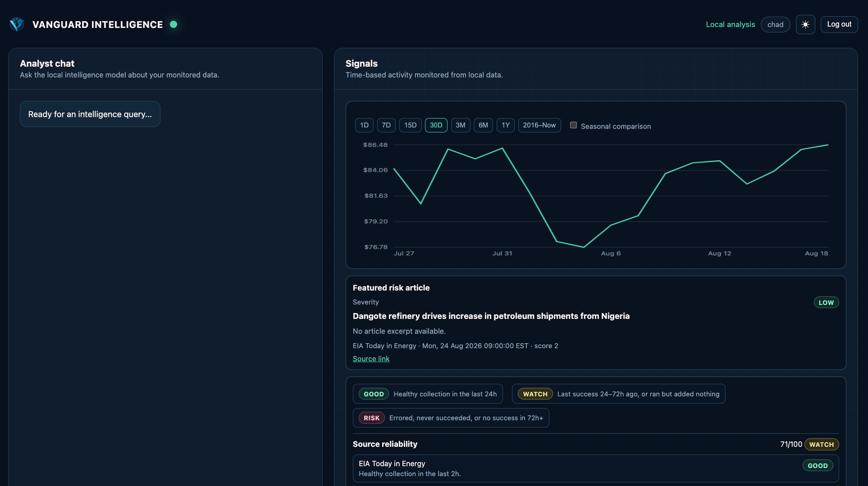Select the 15D time range
The height and width of the screenshot is (486, 868).
(x=410, y=125)
